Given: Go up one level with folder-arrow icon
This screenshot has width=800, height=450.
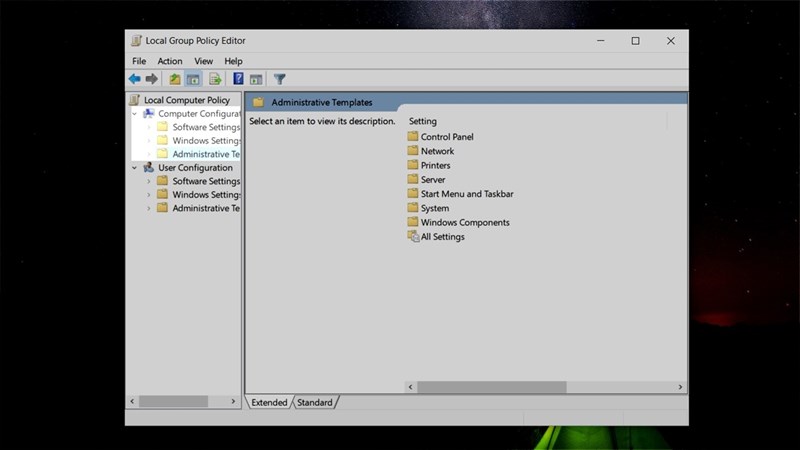Looking at the screenshot, I should (x=175, y=79).
